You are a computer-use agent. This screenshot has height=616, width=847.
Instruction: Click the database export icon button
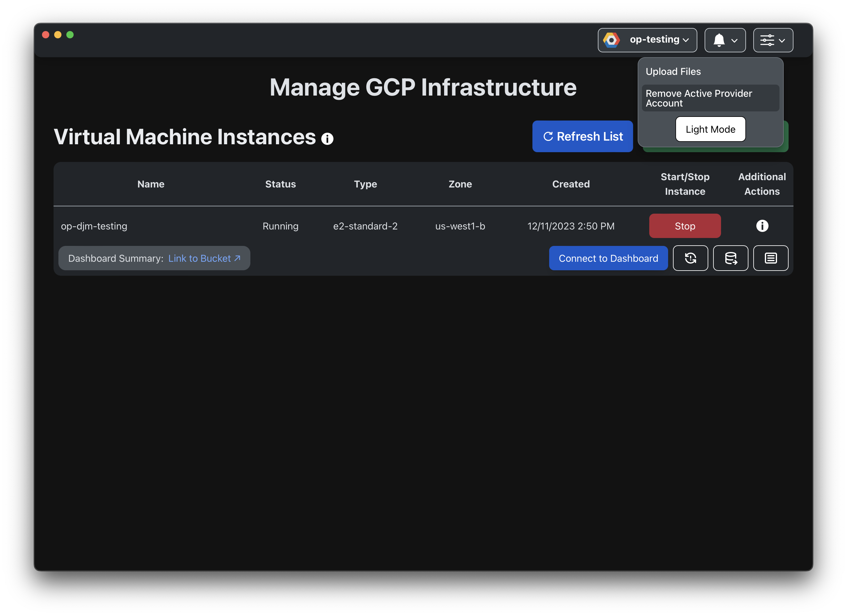point(730,258)
